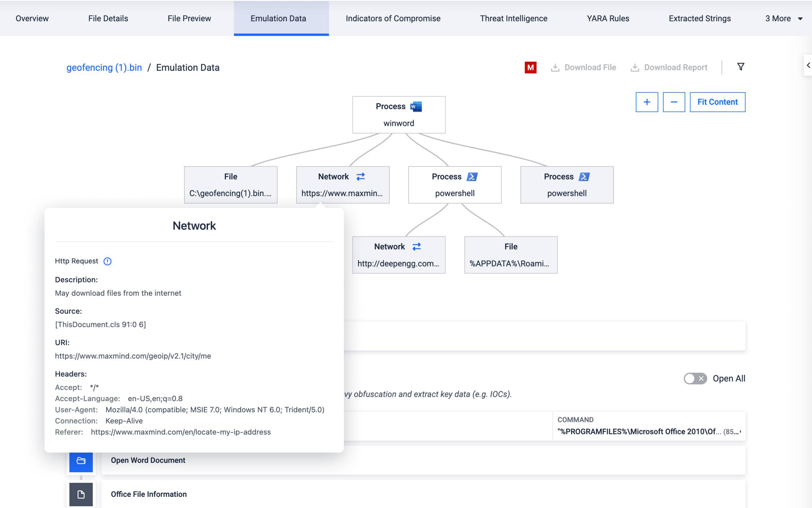
Task: Click the PowerShell icon on a powershell process node
Action: click(472, 177)
